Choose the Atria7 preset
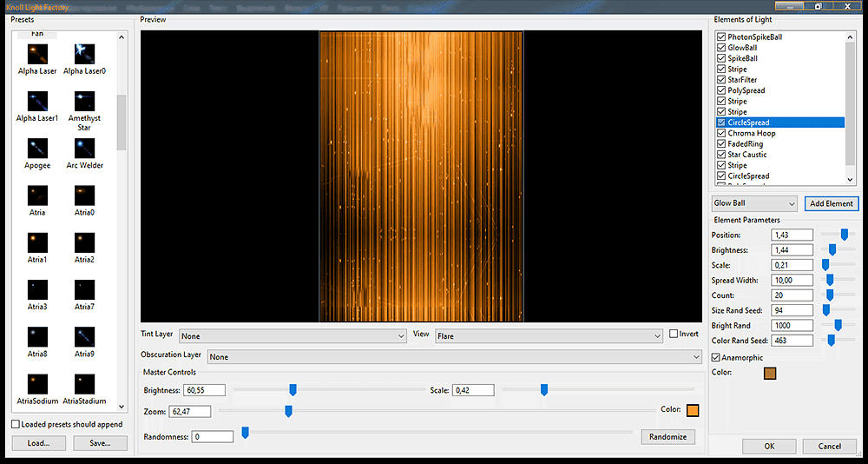This screenshot has width=868, height=464. click(84, 290)
